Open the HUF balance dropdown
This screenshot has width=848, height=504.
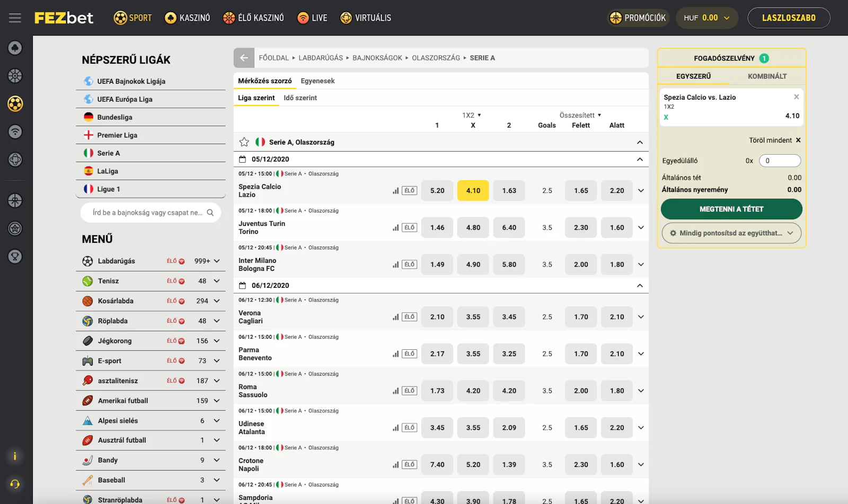pyautogui.click(x=706, y=18)
